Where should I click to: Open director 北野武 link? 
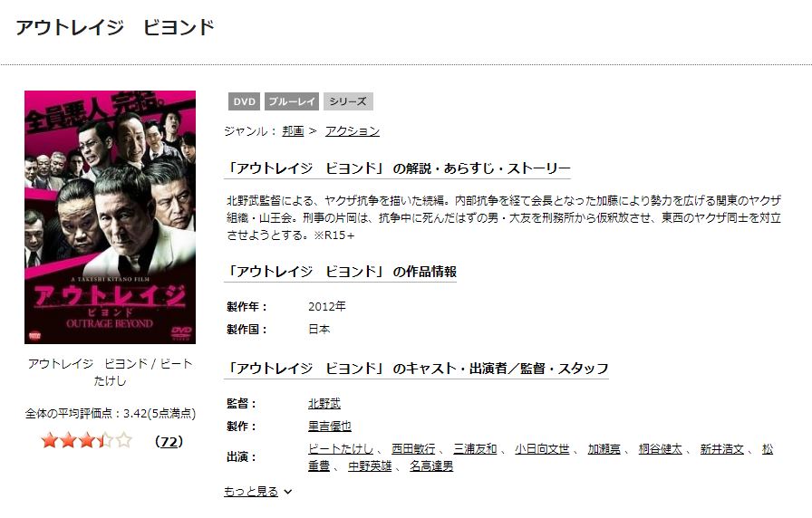[x=324, y=404]
